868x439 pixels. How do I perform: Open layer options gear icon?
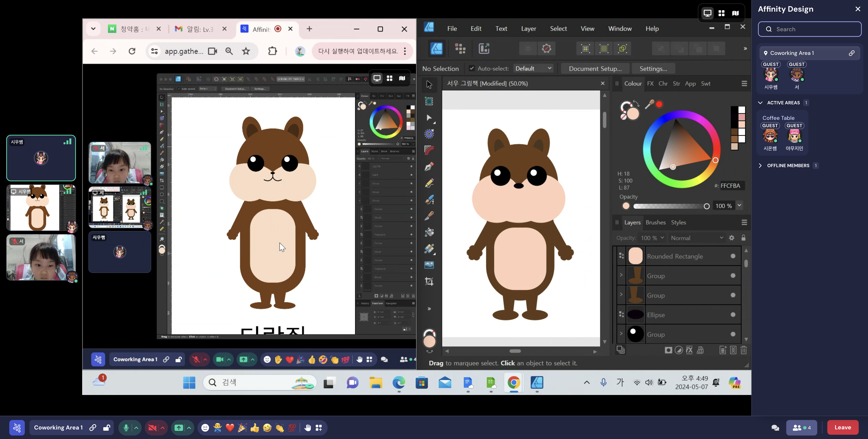(732, 238)
